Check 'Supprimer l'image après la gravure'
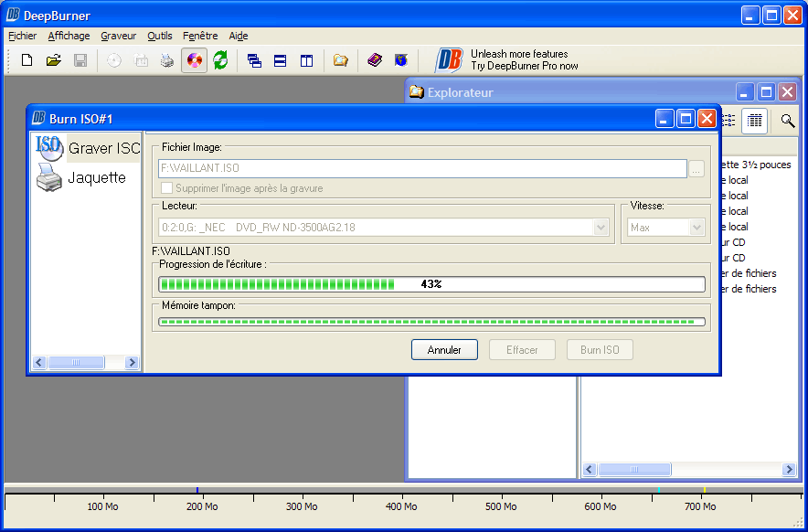Screen dimensions: 808x532 [167, 188]
